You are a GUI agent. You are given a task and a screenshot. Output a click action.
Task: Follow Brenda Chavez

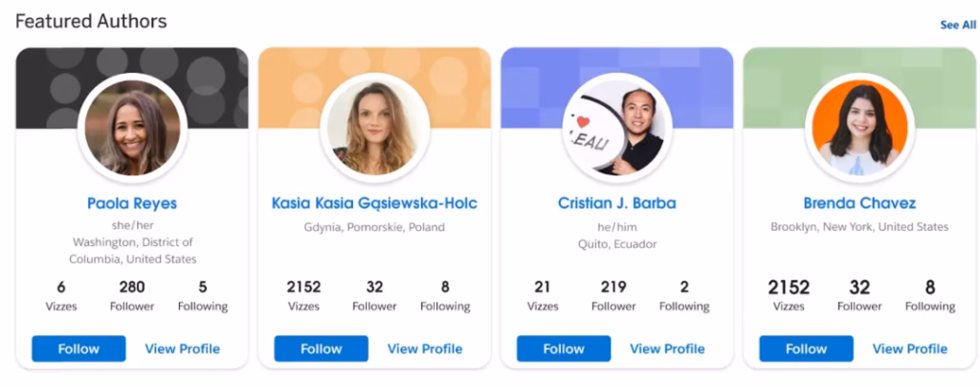coord(806,349)
